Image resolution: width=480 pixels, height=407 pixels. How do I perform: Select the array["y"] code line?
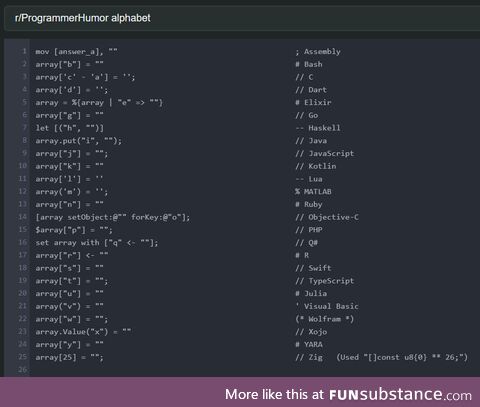(x=69, y=344)
